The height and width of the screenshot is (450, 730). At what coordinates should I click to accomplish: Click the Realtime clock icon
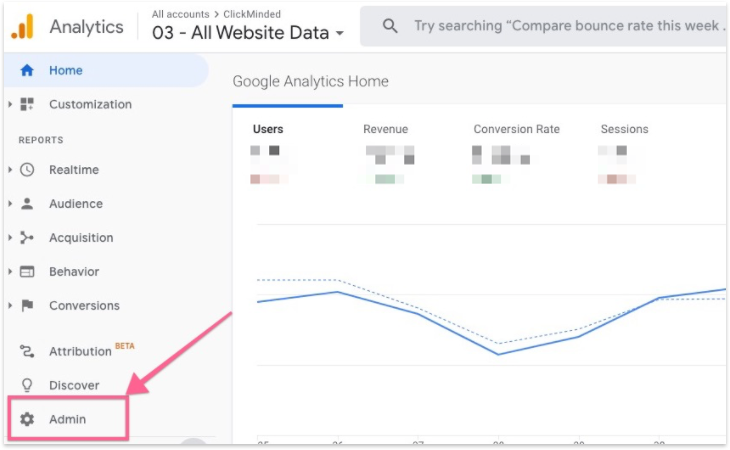tap(27, 170)
